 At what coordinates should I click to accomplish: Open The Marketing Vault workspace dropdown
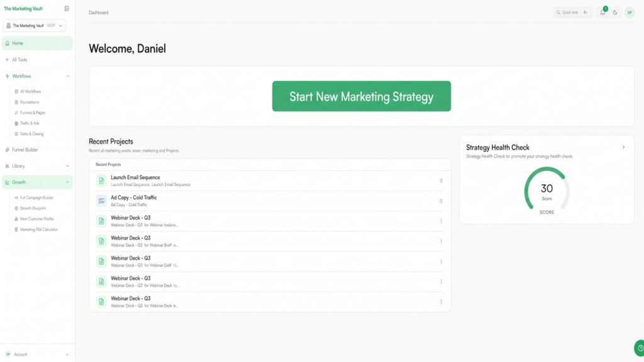(35, 25)
